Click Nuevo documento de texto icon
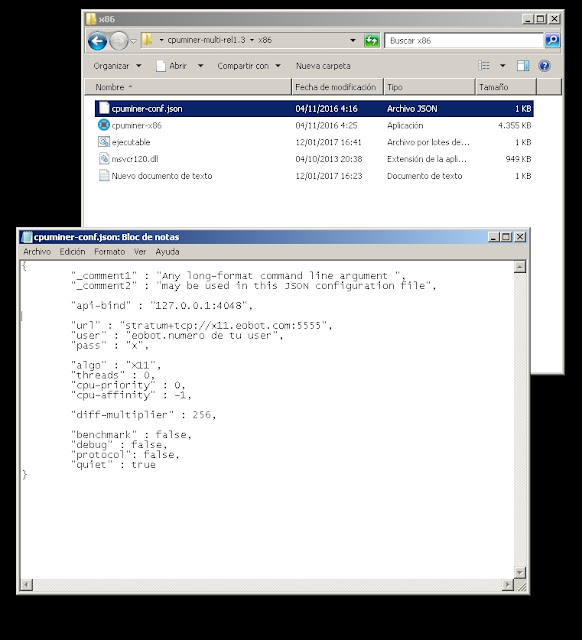The width and height of the screenshot is (582, 640). click(x=104, y=176)
